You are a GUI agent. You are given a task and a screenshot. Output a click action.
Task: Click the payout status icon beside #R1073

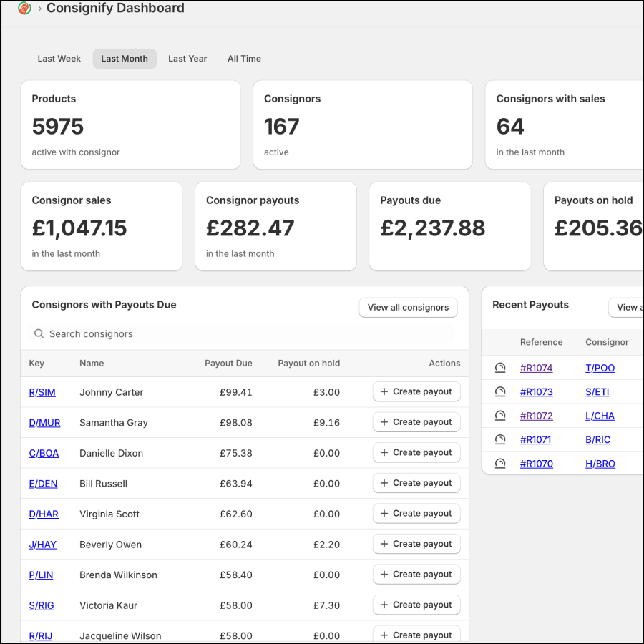point(500,391)
